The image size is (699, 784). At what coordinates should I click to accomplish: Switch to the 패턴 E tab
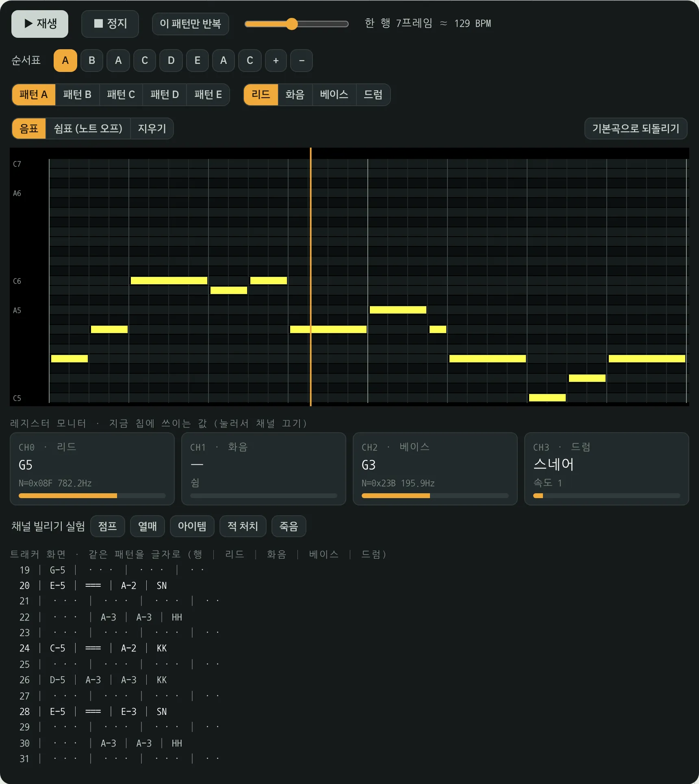click(208, 95)
